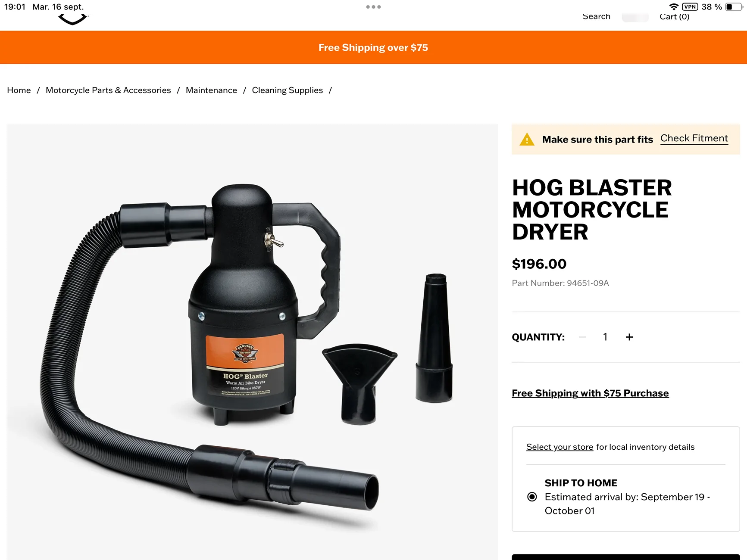Open Cleaning Supplies breadcrumb
This screenshot has width=747, height=560.
pos(288,90)
